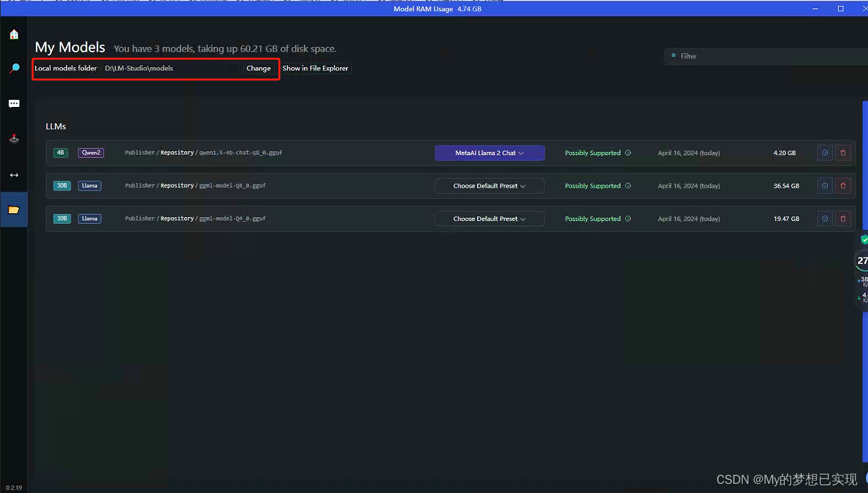Click the D:\LM-Studio\models path field
The width and height of the screenshot is (868, 493).
tap(171, 68)
